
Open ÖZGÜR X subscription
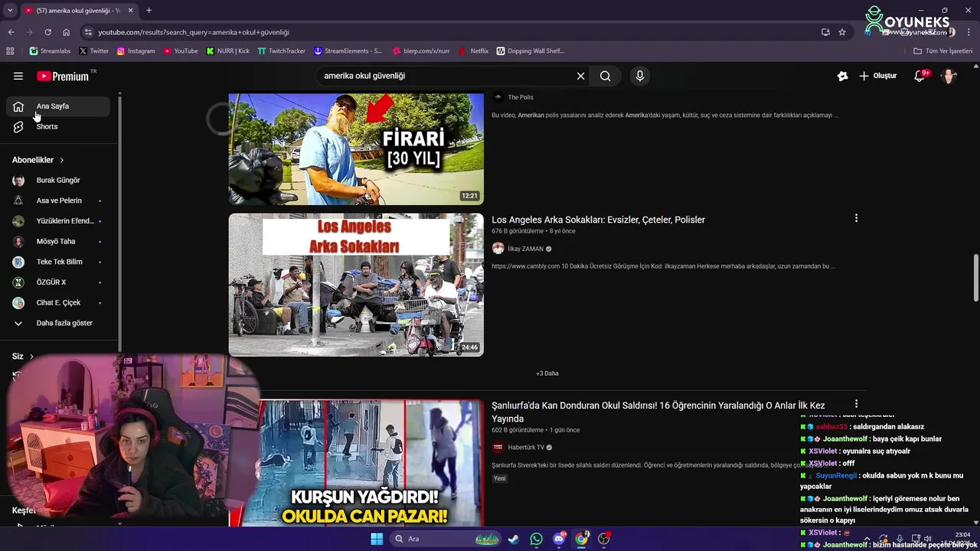pos(58,282)
